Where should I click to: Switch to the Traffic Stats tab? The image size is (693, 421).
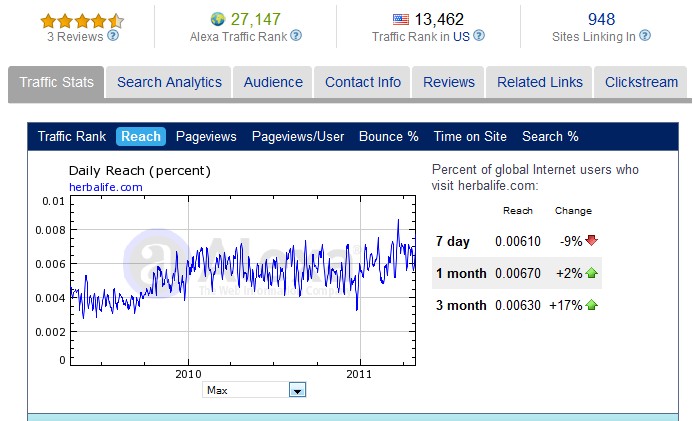point(56,82)
